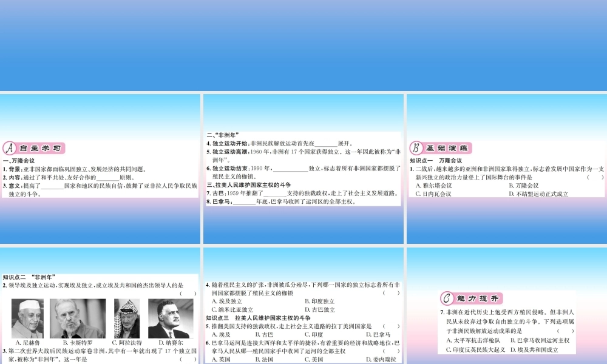The image size is (607, 364).
Task: Choose option D. 古巴独立
Action: [x=319, y=309]
